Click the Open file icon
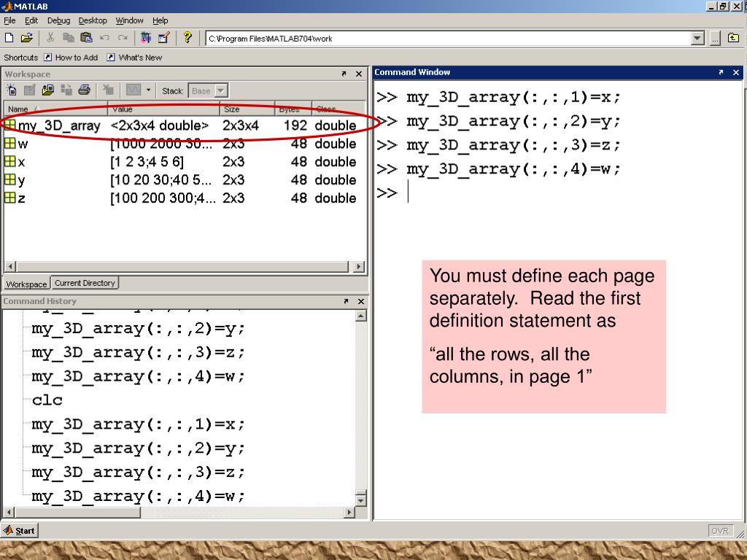 click(x=27, y=38)
